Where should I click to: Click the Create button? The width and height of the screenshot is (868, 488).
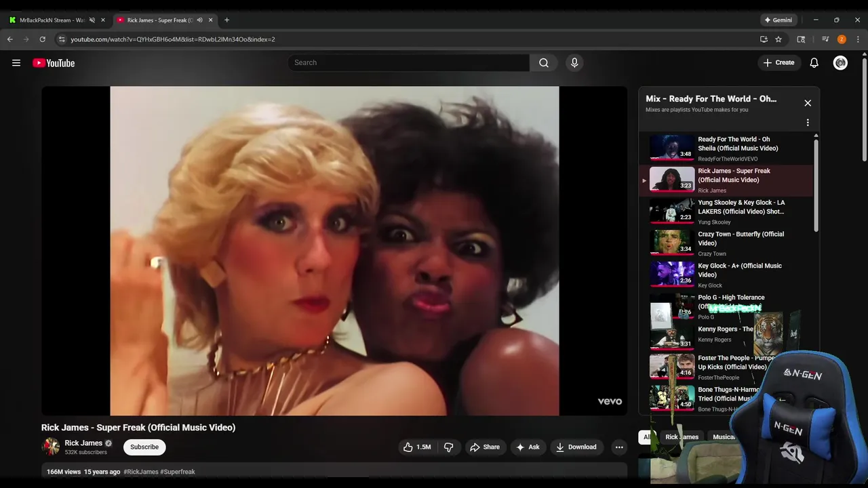point(779,63)
